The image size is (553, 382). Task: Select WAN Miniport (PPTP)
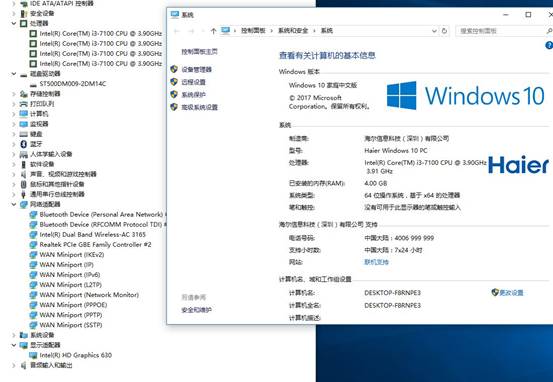pos(71,315)
